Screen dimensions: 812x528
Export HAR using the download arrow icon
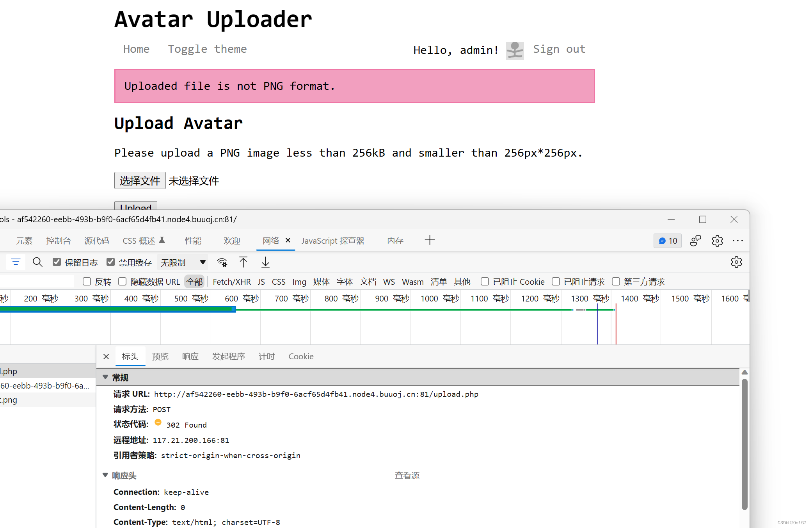tap(265, 262)
